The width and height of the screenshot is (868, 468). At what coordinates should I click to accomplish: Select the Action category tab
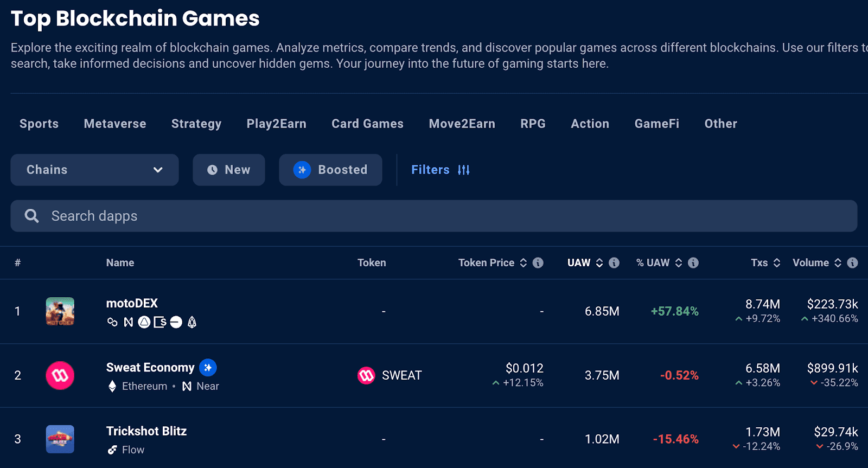pos(590,124)
